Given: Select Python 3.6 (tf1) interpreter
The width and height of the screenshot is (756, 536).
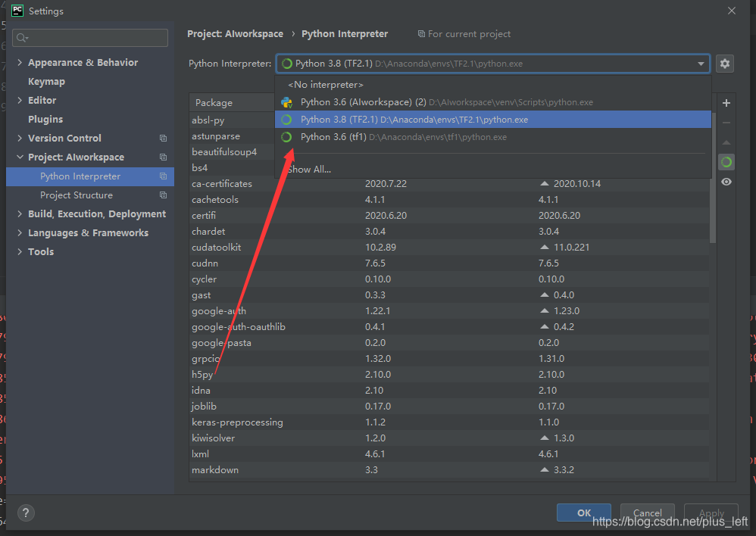Looking at the screenshot, I should (x=492, y=137).
